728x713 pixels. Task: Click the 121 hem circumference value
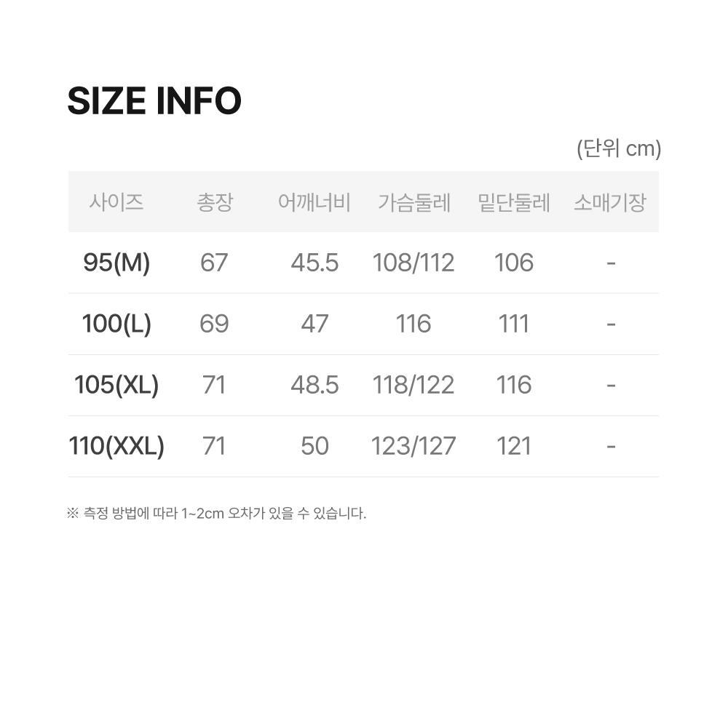[514, 446]
